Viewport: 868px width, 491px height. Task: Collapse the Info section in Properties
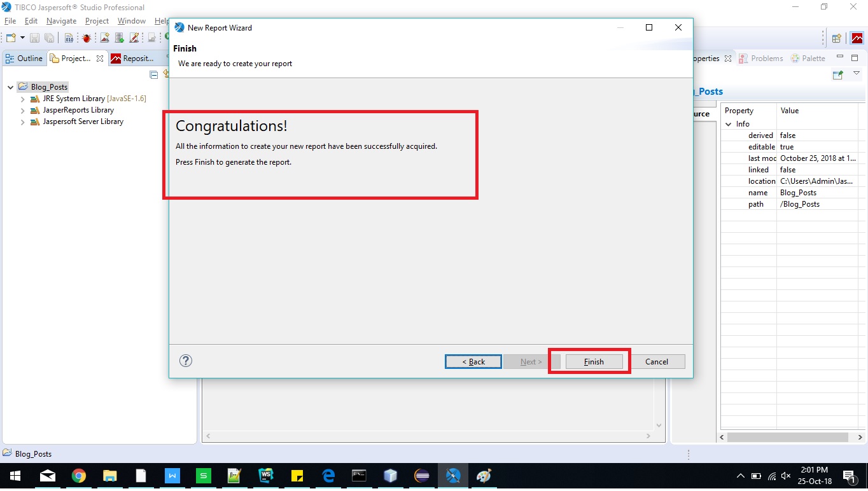coord(727,123)
